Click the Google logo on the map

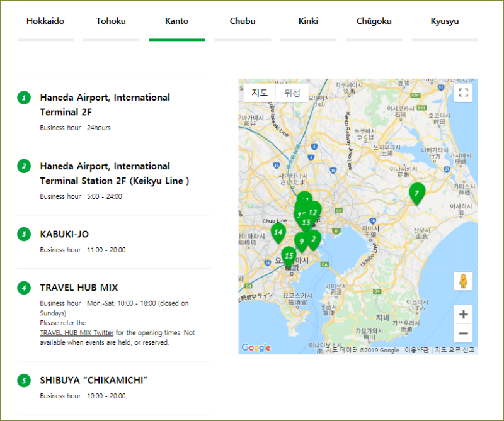[x=256, y=347]
